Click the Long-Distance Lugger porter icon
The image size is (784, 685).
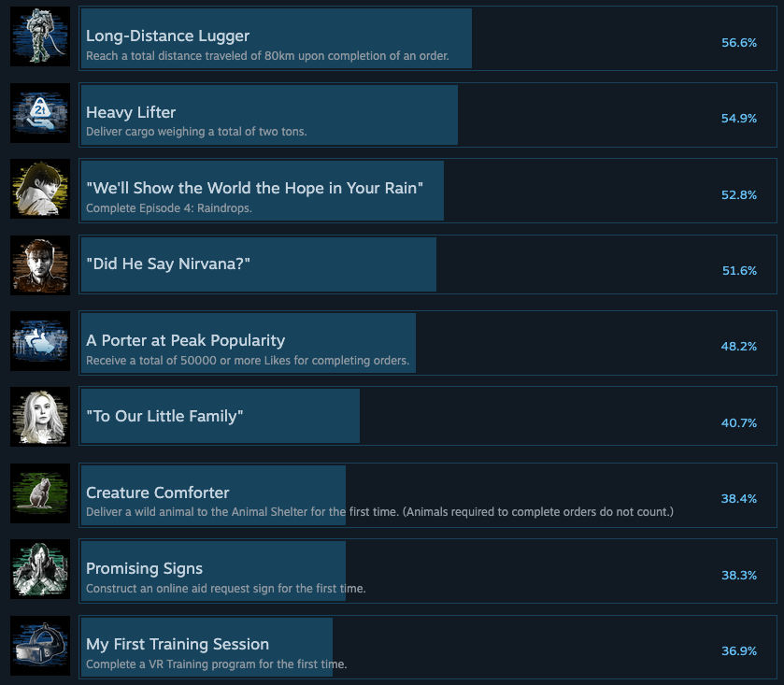(40, 36)
